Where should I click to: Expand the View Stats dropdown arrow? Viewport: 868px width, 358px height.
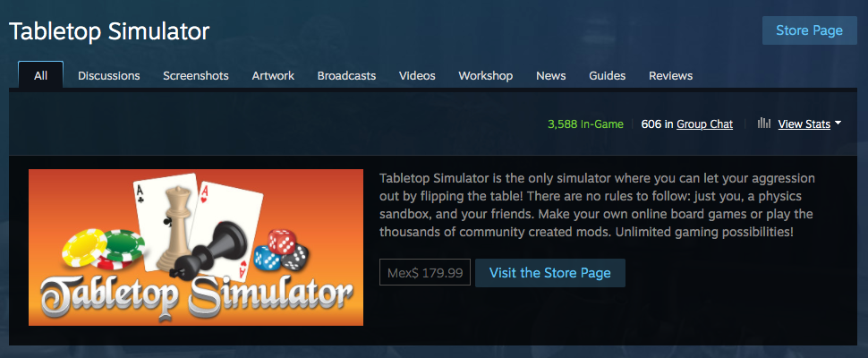838,124
